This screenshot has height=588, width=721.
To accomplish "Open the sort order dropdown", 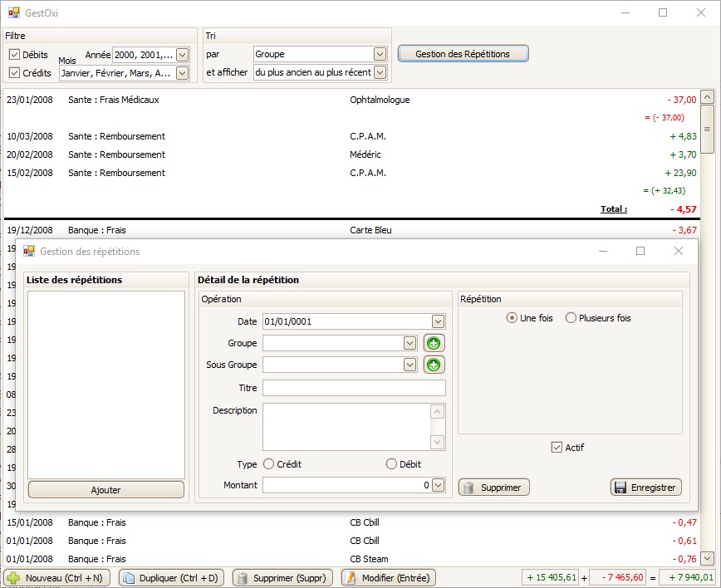I will click(x=380, y=72).
